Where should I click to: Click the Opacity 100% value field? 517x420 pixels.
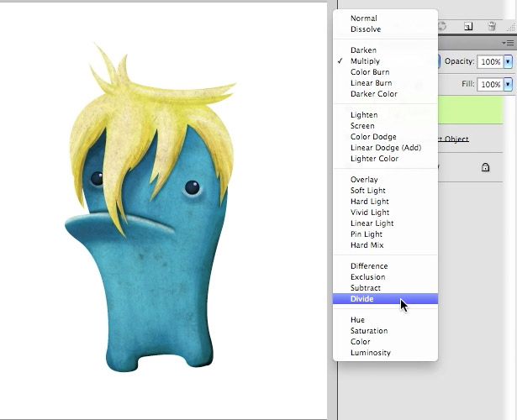490,61
